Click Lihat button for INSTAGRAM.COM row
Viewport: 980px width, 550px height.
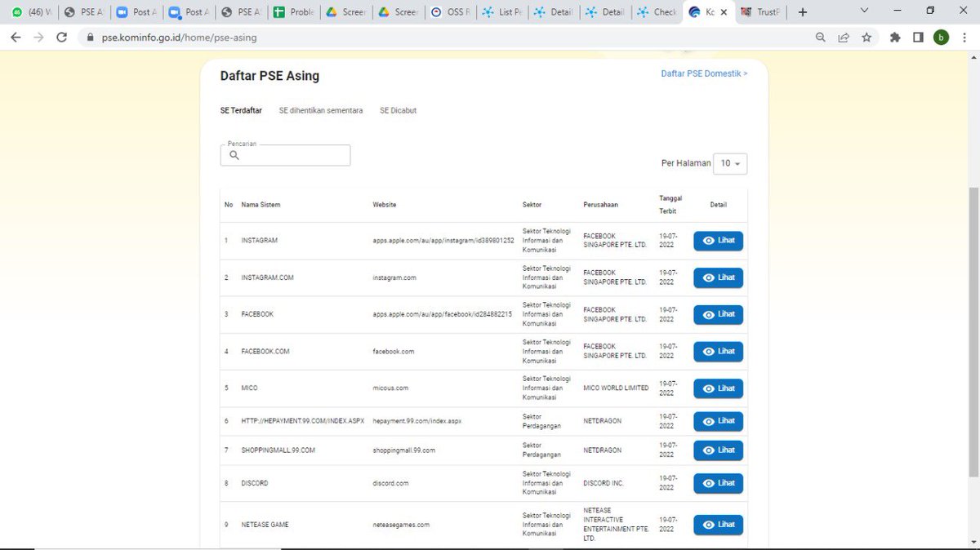point(719,277)
